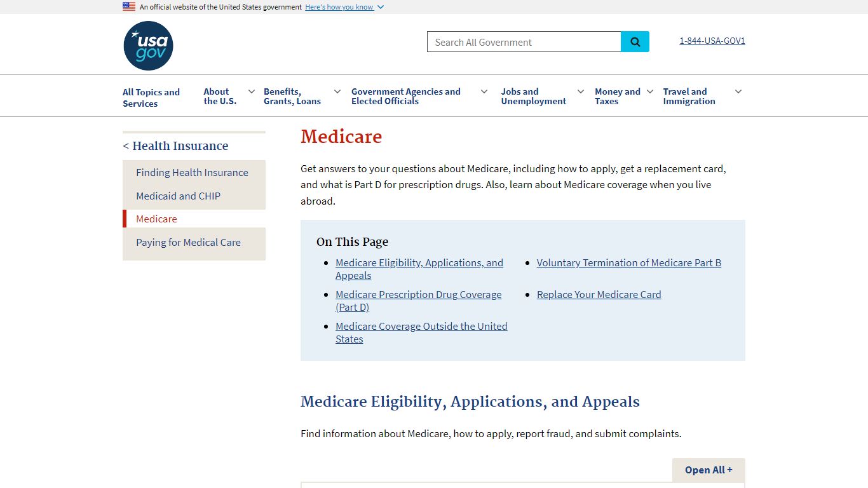
Task: Expand the Money and Taxes chevron
Action: tap(650, 91)
